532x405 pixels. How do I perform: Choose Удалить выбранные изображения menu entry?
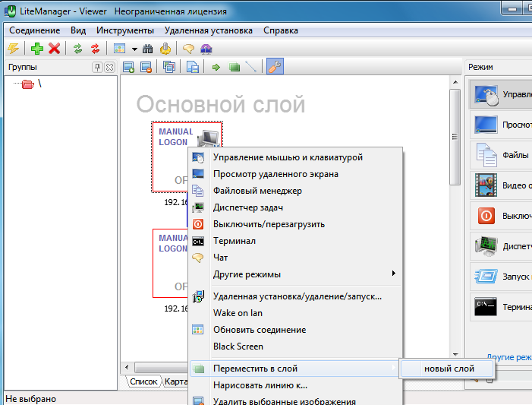tap(295, 401)
